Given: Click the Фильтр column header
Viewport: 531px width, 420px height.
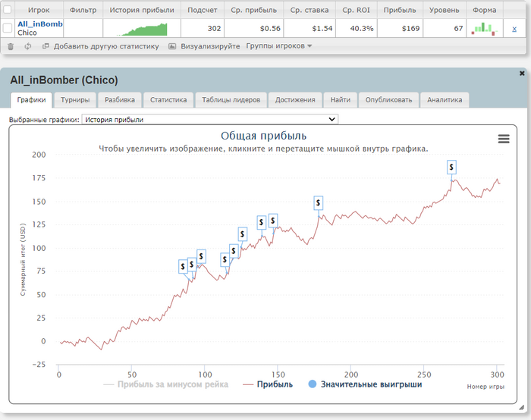Looking at the screenshot, I should (x=83, y=10).
